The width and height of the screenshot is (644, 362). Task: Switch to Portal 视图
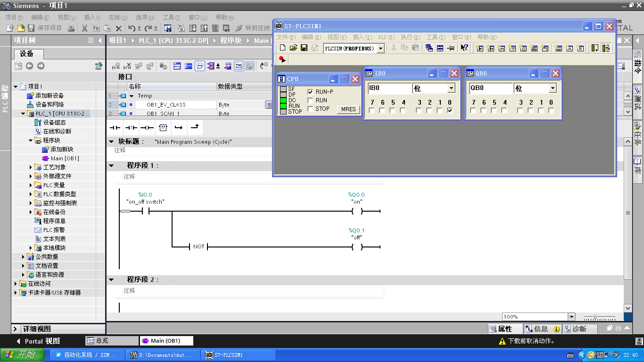[38, 341]
